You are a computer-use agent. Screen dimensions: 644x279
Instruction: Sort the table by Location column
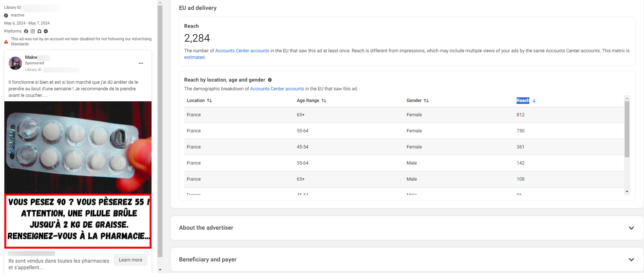[209, 101]
